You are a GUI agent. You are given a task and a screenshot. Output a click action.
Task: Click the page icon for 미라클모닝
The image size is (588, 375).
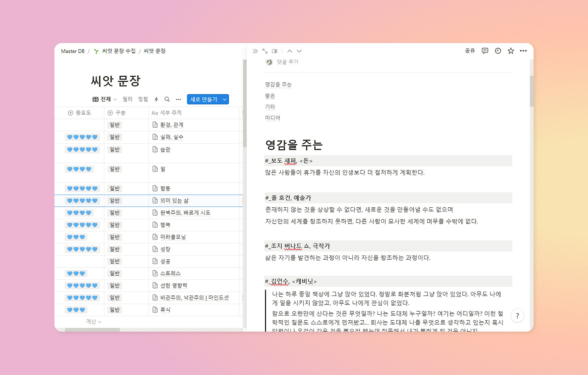(155, 237)
